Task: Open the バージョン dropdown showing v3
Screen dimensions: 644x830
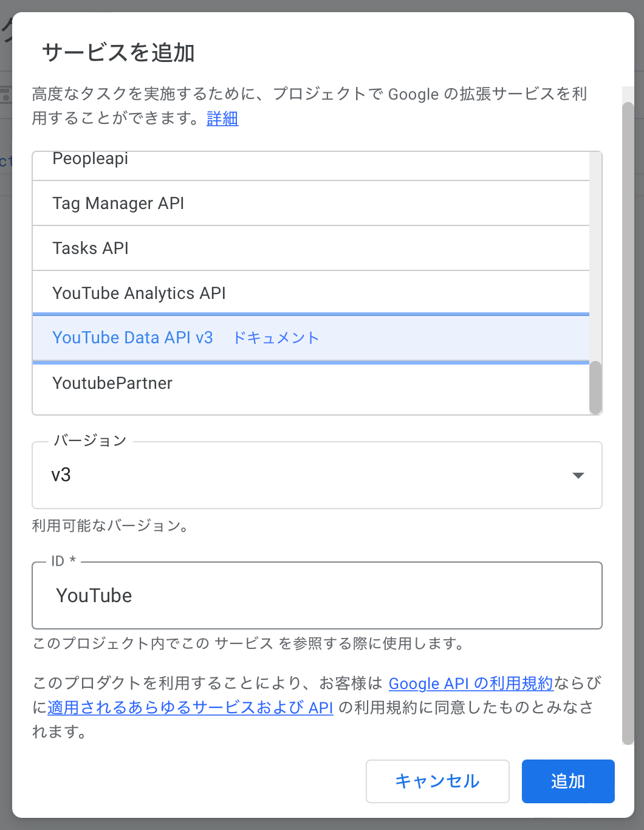Action: point(317,475)
